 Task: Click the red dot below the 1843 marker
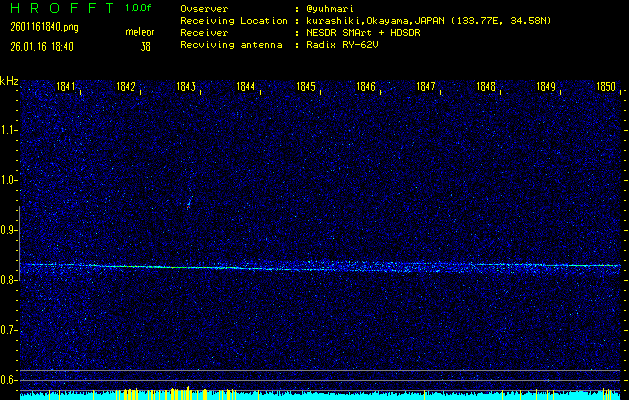(188, 205)
